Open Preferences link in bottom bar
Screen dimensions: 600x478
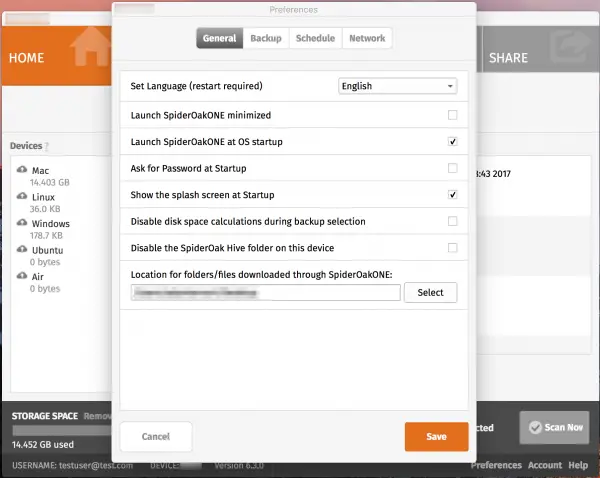(496, 465)
